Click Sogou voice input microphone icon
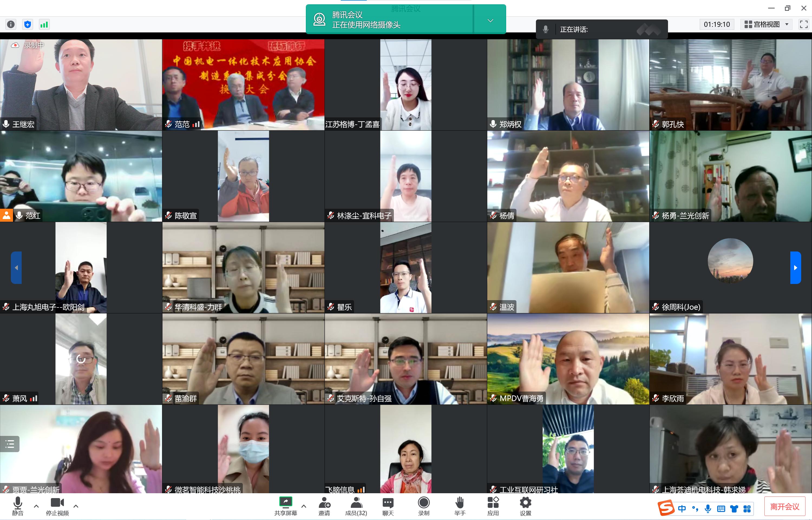 point(708,509)
